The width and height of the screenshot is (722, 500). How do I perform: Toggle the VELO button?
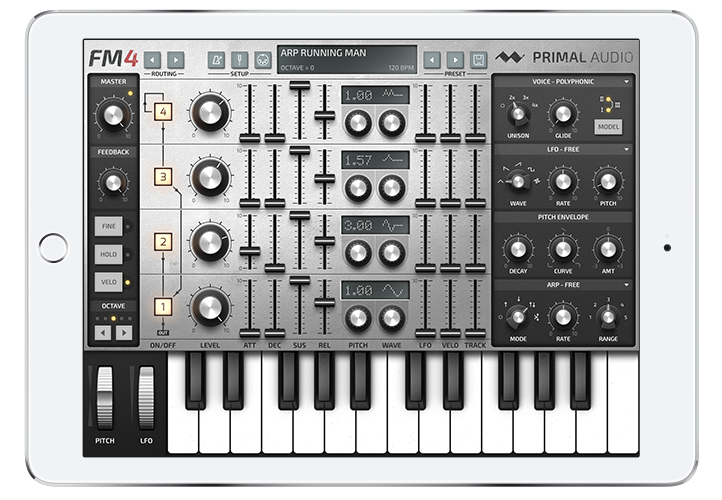click(x=109, y=282)
